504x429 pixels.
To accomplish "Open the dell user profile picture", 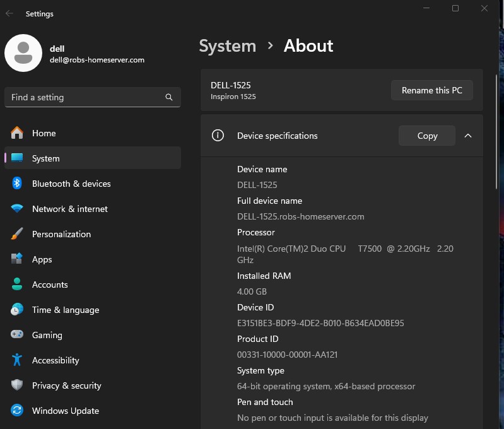I will tap(23, 53).
